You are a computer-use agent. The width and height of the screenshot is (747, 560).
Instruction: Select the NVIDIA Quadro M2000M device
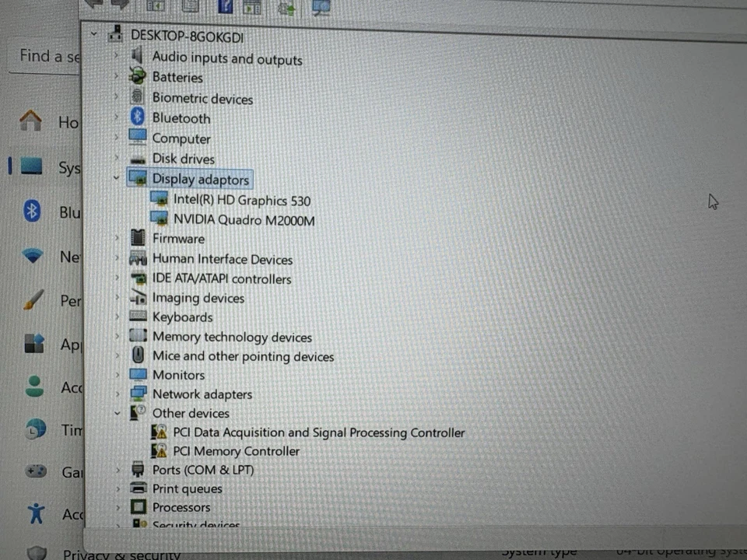tap(244, 220)
